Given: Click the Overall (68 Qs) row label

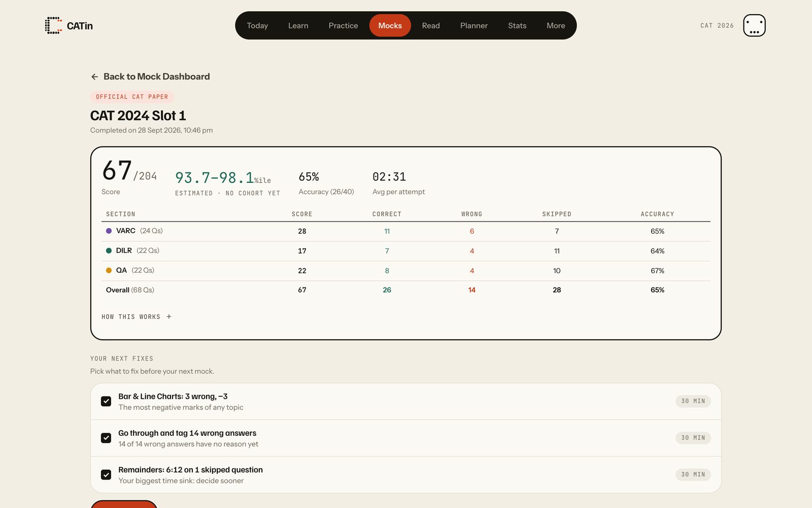Looking at the screenshot, I should click(130, 290).
